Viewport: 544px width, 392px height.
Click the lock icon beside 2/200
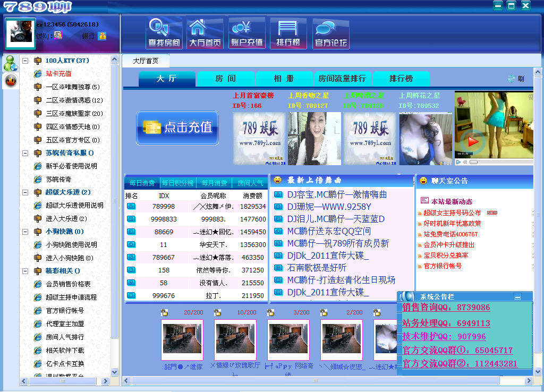pos(324,312)
